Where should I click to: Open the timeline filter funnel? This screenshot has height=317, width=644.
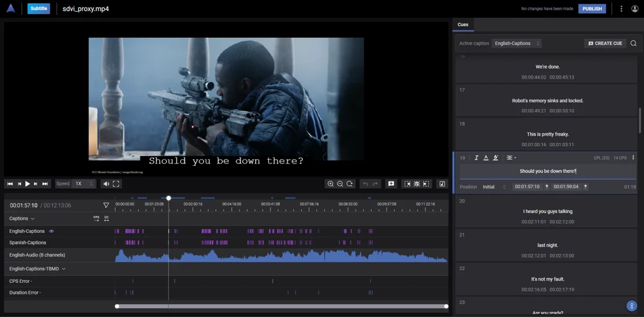[106, 205]
